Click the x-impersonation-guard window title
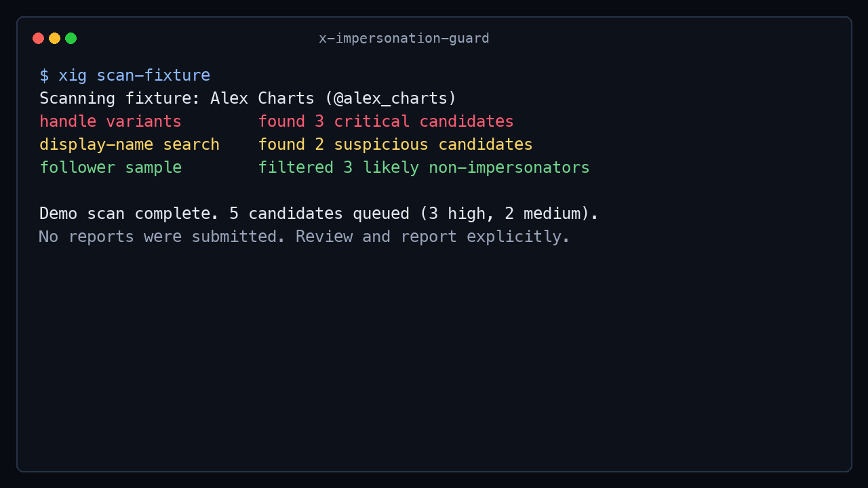 tap(404, 39)
